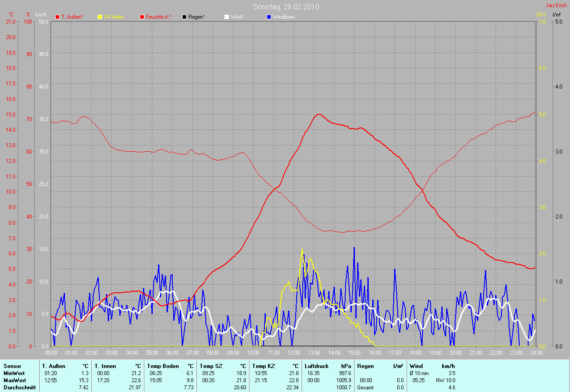
Task: Select the 24:00 tick on the time axis
Action: tap(536, 353)
